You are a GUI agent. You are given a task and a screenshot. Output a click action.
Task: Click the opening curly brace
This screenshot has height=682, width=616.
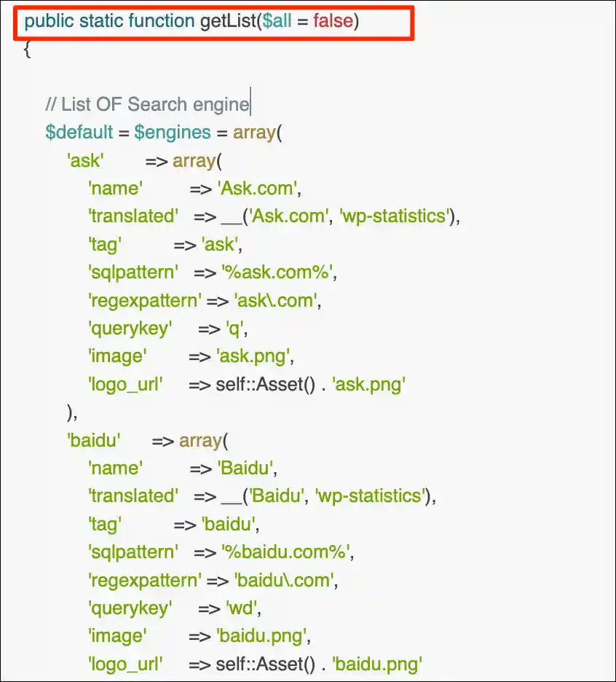click(27, 49)
